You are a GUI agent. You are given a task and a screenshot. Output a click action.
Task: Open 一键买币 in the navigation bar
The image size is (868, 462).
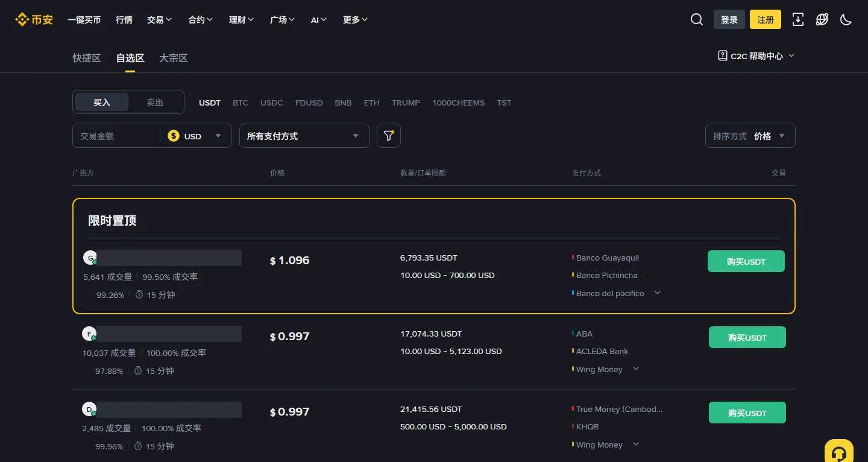point(84,20)
